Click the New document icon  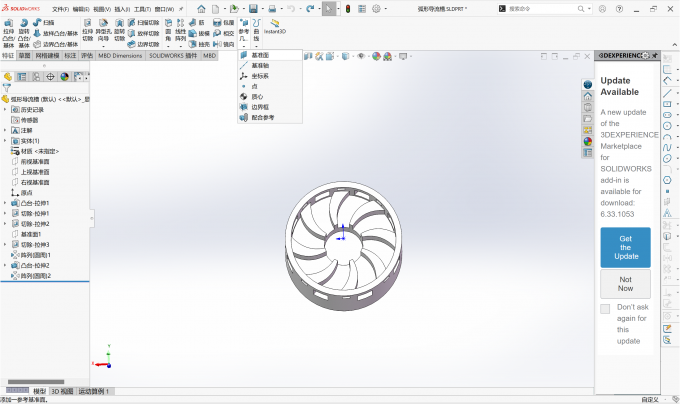pos(216,9)
